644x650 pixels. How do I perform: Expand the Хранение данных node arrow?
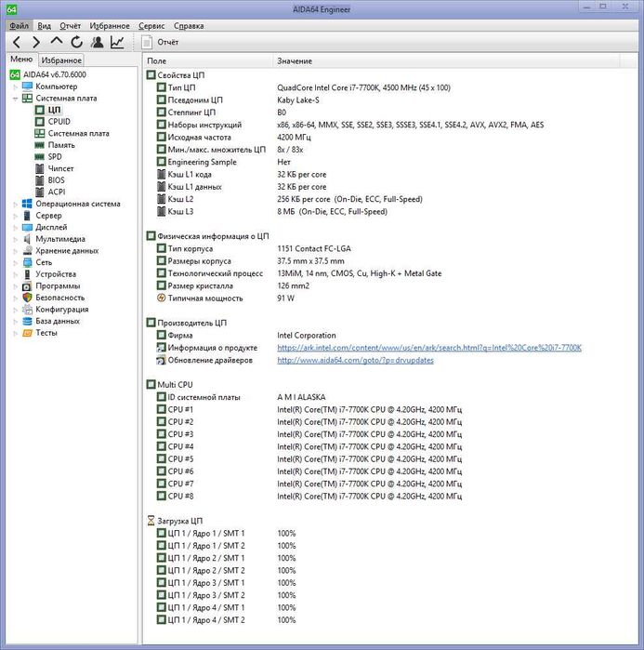[x=15, y=251]
